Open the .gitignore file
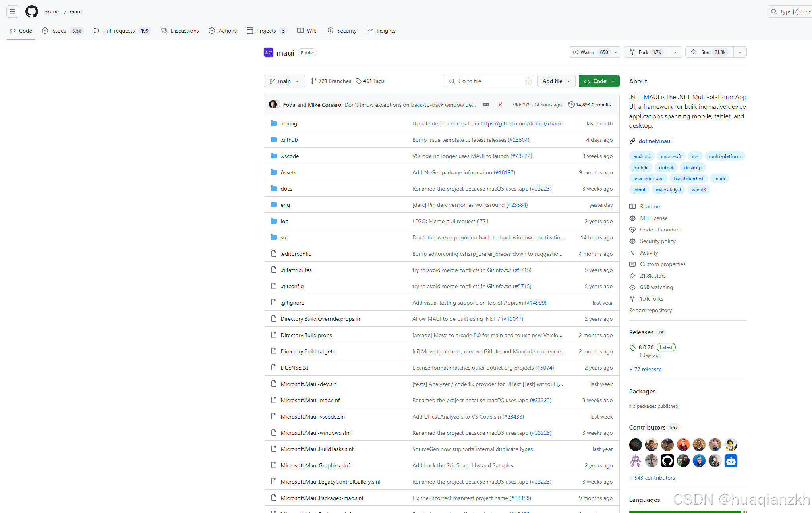812x513 pixels. pyautogui.click(x=292, y=303)
